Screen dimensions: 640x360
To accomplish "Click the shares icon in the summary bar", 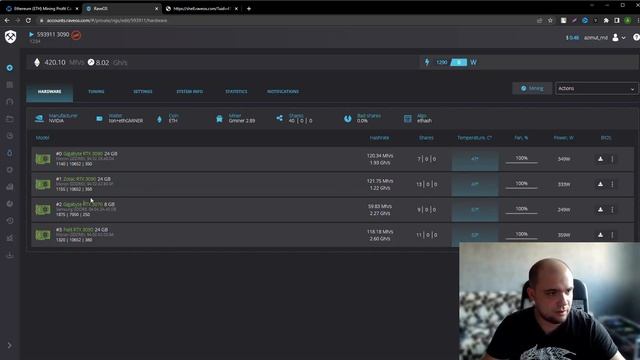I will [280, 118].
